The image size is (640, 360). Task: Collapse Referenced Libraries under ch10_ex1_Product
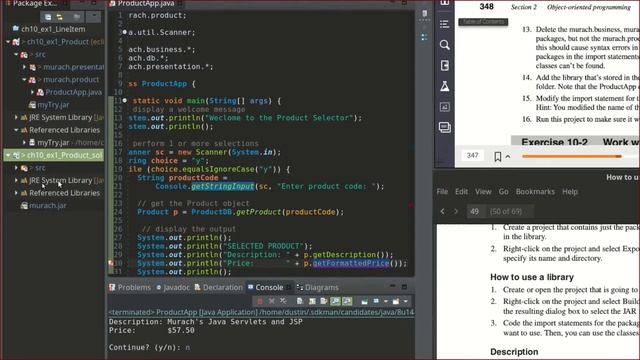pos(16,130)
